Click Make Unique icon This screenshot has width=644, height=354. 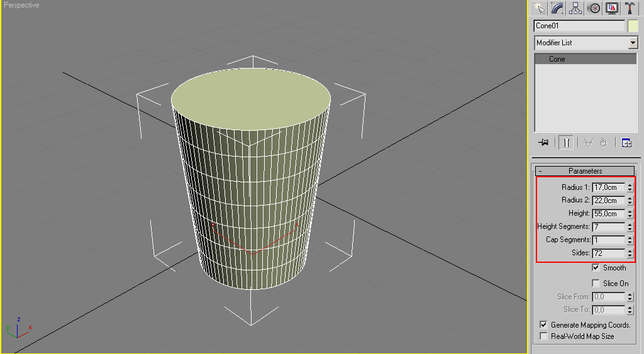click(x=589, y=143)
